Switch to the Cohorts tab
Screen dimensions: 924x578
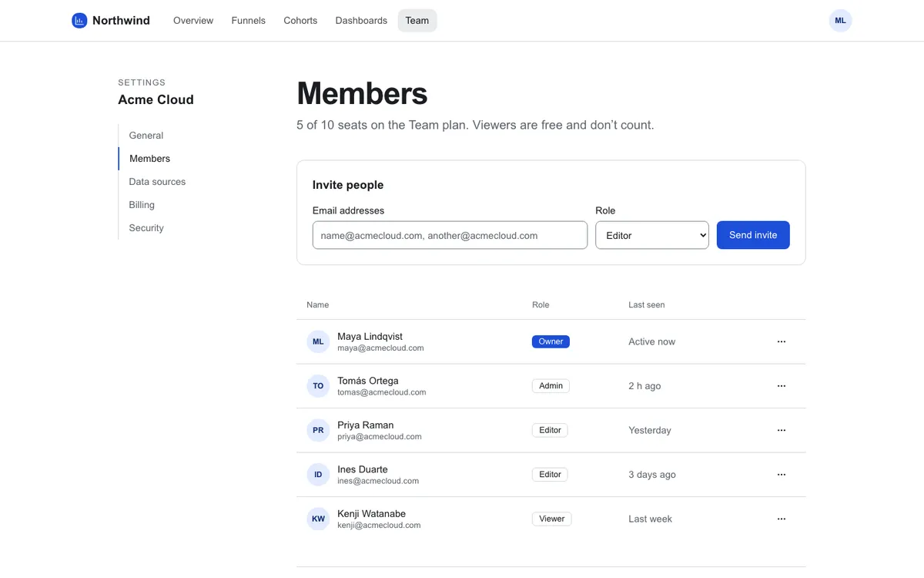click(x=300, y=21)
